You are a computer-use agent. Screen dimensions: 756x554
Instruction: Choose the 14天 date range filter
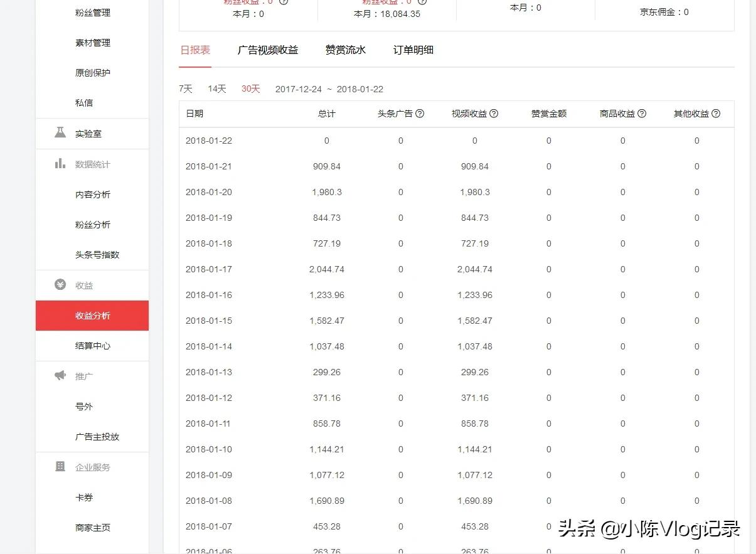[216, 89]
